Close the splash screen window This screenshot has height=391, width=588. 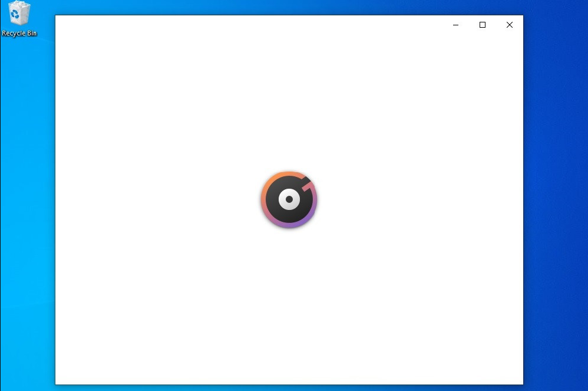click(x=509, y=25)
